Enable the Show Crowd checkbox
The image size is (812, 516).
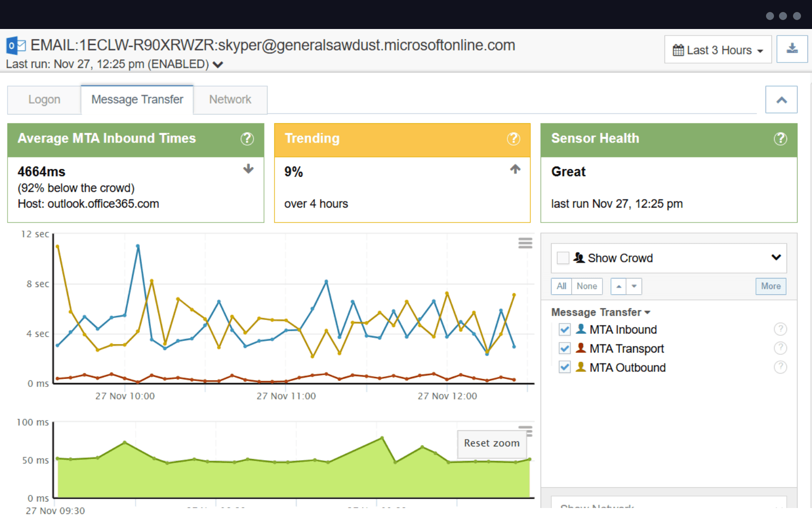(562, 257)
